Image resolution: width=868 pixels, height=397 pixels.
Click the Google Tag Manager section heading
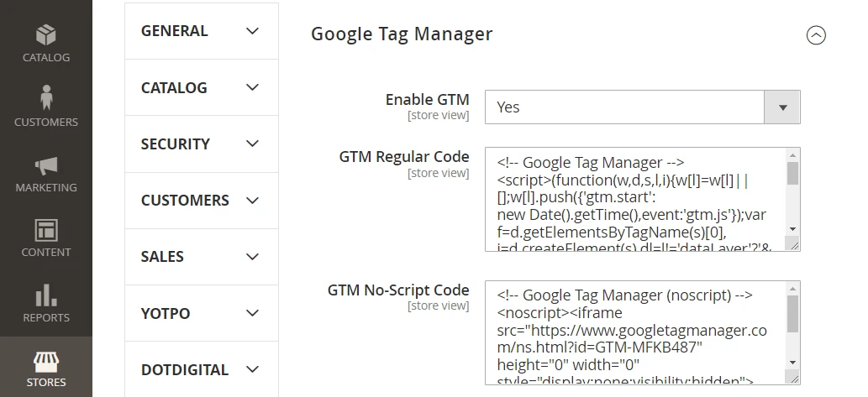pyautogui.click(x=402, y=34)
